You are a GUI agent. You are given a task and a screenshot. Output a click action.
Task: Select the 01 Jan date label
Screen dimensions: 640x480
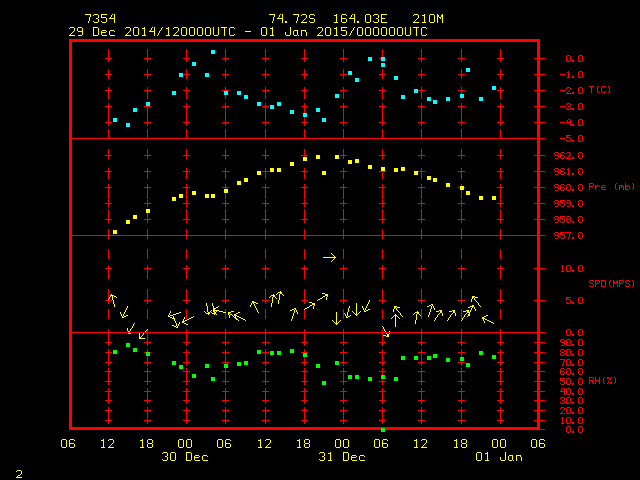(498, 457)
